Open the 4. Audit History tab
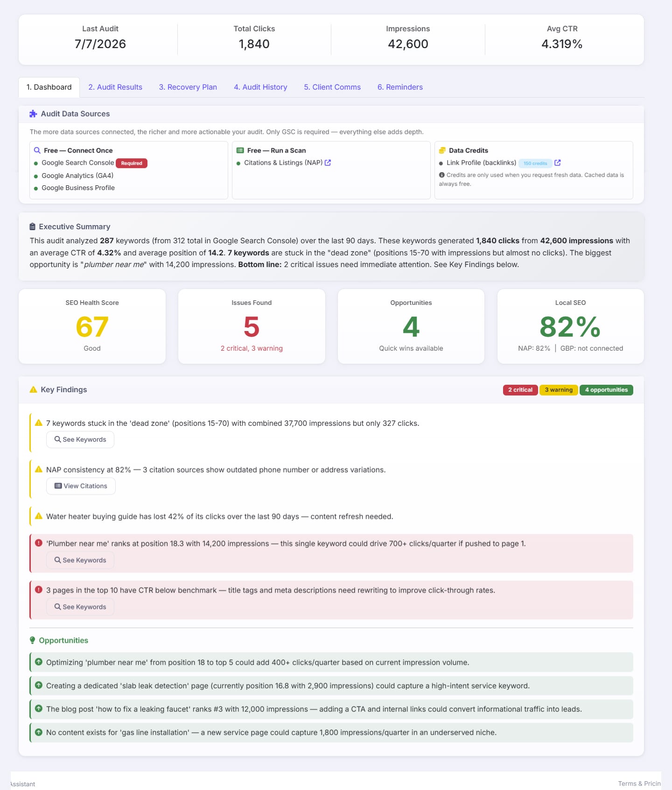 coord(260,87)
